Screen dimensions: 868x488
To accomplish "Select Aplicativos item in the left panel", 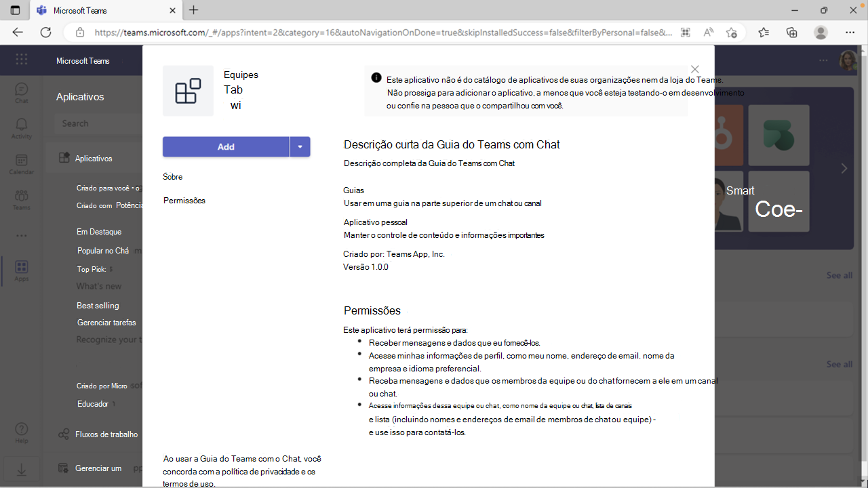I will 94,158.
